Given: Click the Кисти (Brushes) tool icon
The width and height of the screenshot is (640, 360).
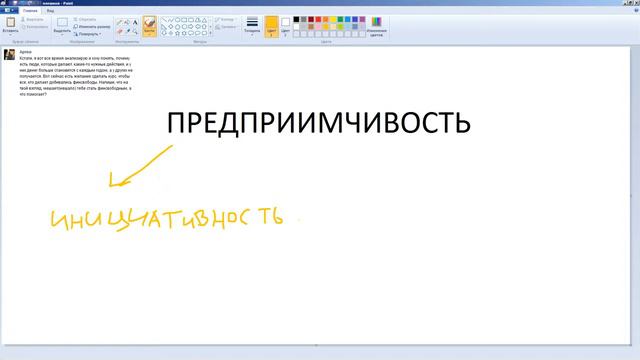Looking at the screenshot, I should pos(149,22).
